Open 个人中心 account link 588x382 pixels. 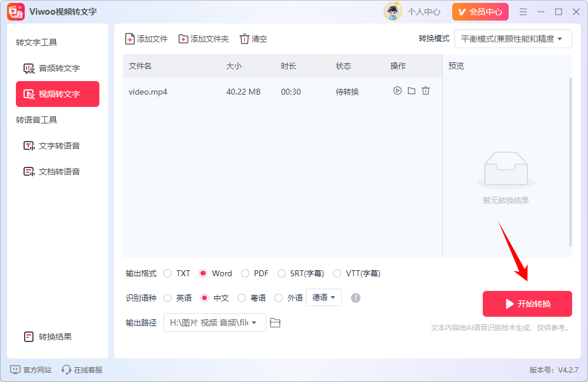(424, 12)
